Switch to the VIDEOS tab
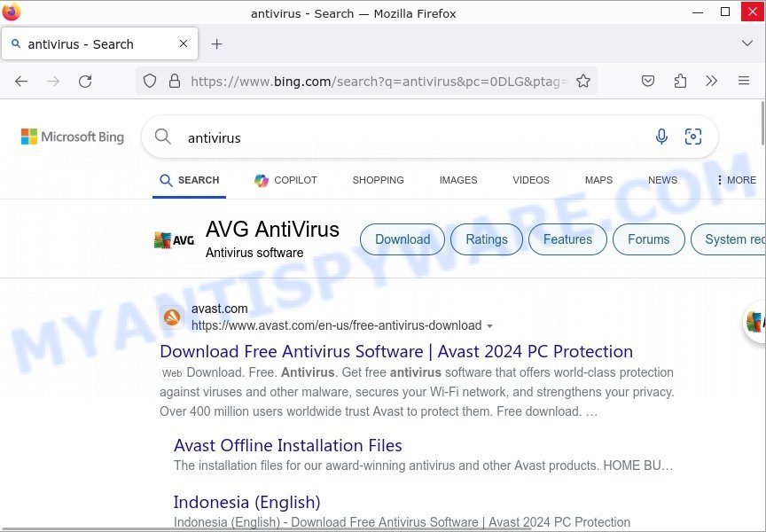Image resolution: width=766 pixels, height=532 pixels. tap(531, 180)
